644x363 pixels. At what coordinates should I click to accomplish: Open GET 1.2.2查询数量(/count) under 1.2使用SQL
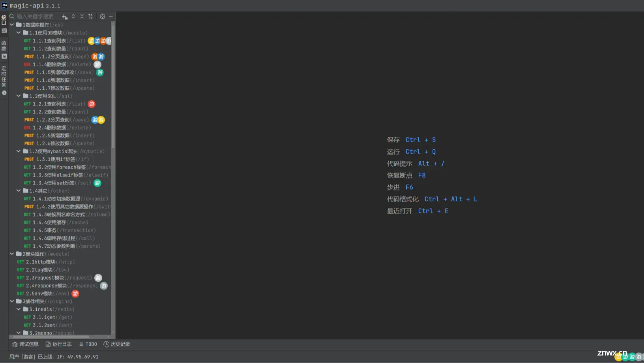click(x=56, y=112)
